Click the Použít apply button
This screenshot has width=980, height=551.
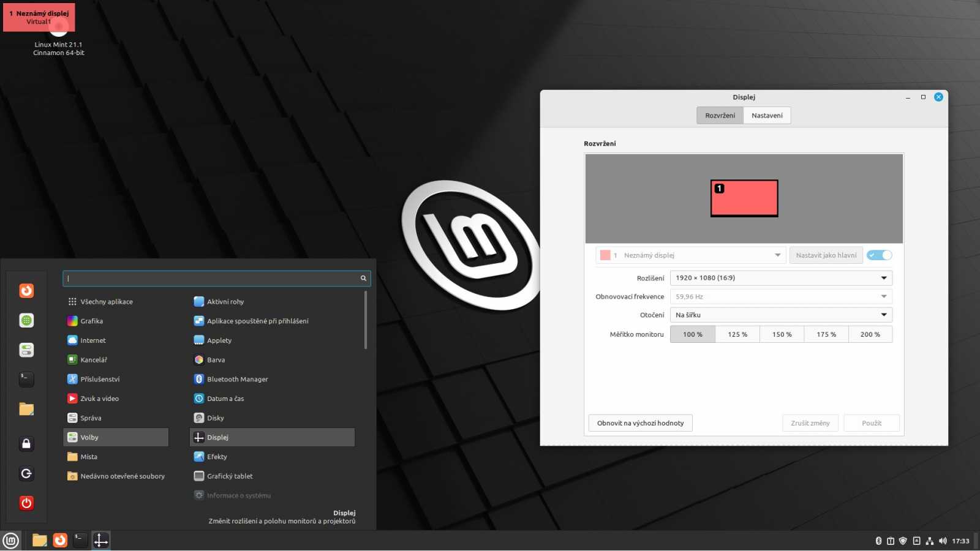pyautogui.click(x=872, y=423)
